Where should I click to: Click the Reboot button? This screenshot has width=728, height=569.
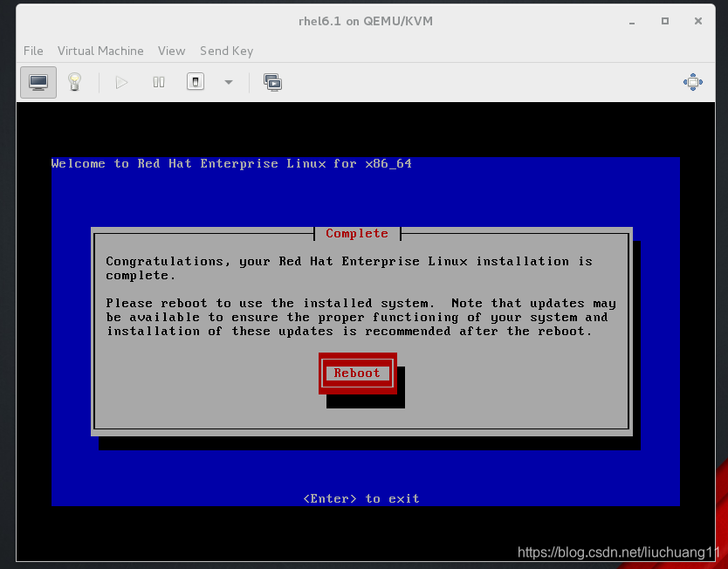point(358,374)
